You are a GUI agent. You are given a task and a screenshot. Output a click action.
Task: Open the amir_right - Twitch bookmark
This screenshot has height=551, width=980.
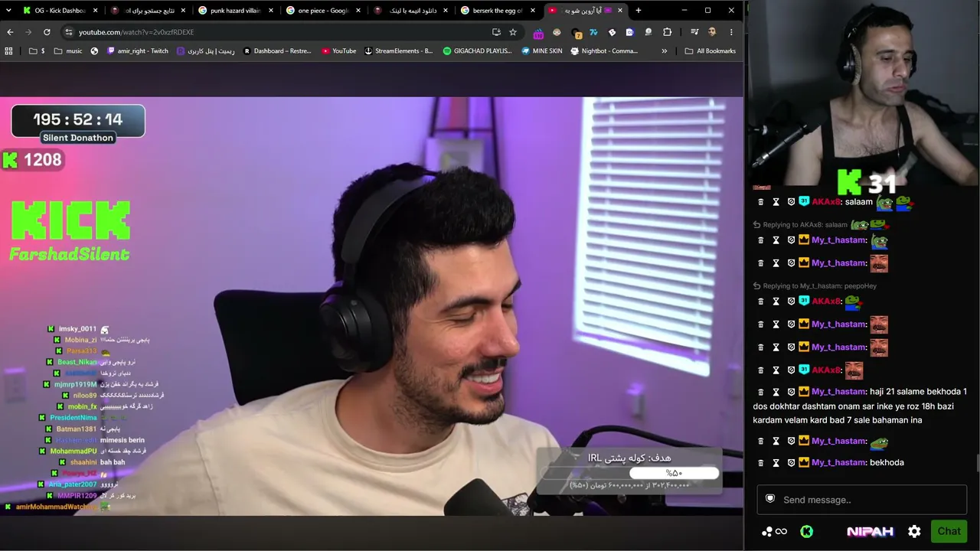tap(138, 51)
